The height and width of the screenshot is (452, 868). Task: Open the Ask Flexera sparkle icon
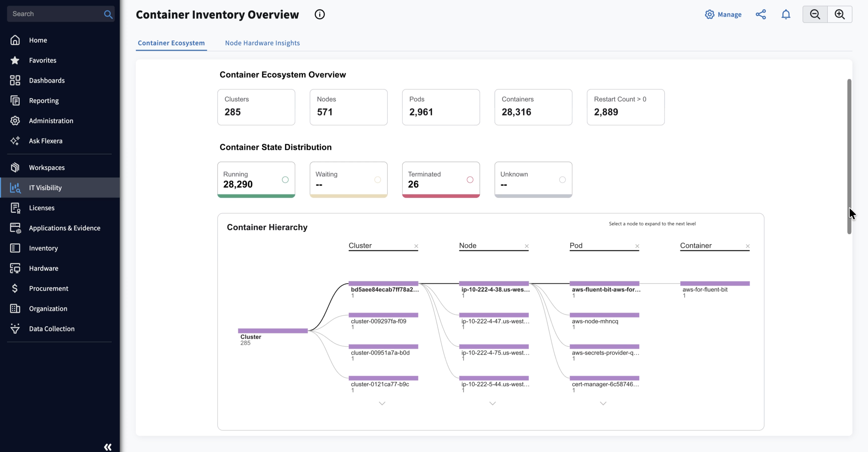point(15,141)
